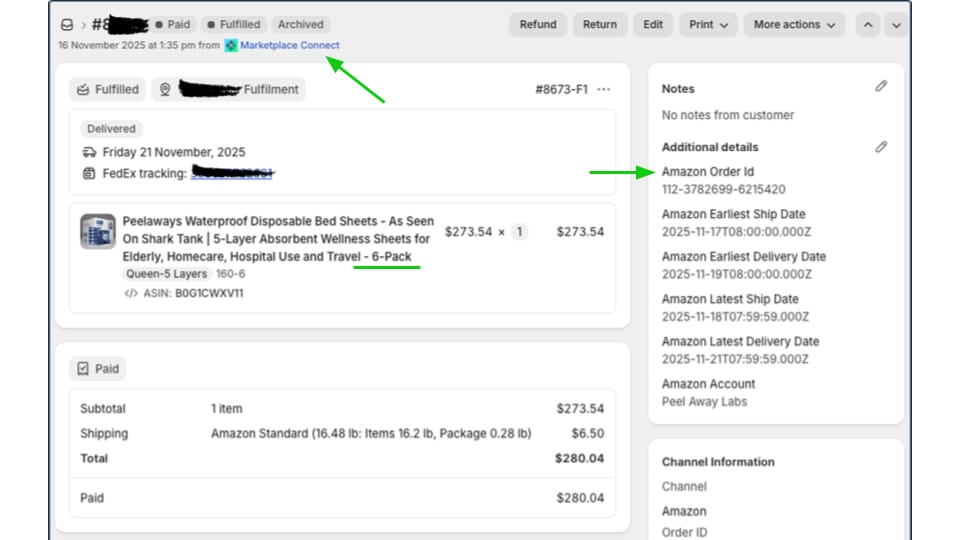
Task: Select the Amazon Order Id value 112-3782699-6215420
Action: click(x=724, y=189)
